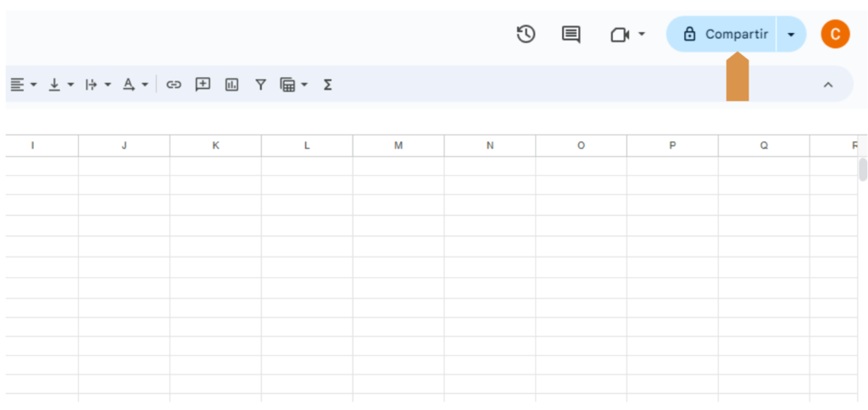Open the account avatar labeled C
868x410 pixels.
pyautogui.click(x=835, y=34)
